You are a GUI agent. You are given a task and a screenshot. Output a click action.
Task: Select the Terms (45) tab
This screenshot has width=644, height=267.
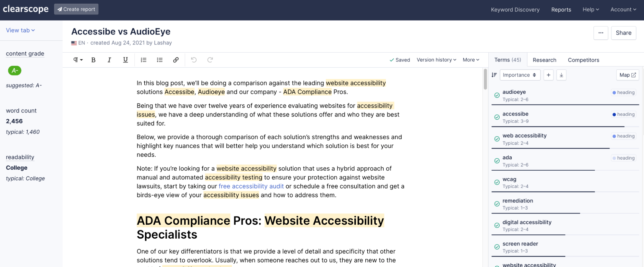[x=508, y=60]
